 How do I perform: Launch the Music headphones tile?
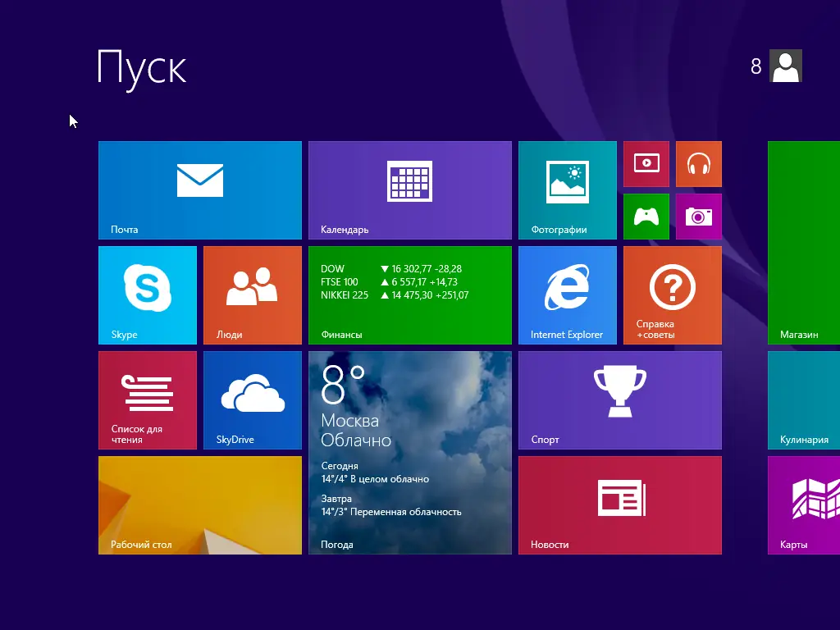[699, 164]
